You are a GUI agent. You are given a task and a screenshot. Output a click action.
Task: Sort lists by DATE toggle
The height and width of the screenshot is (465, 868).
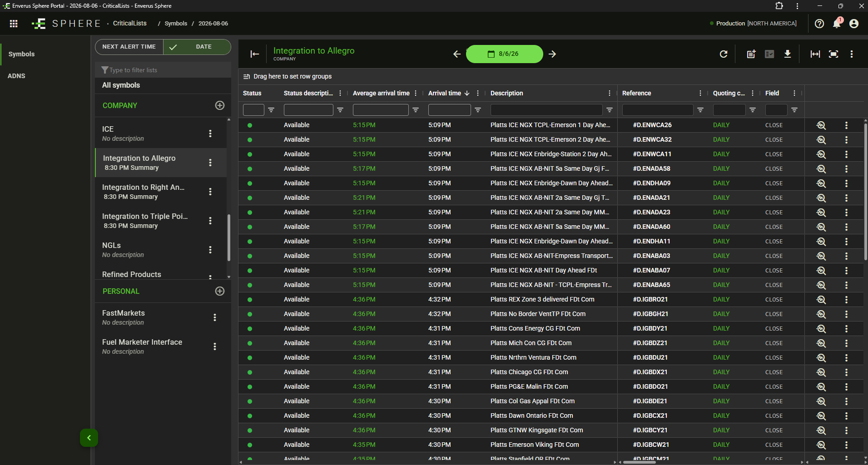197,47
